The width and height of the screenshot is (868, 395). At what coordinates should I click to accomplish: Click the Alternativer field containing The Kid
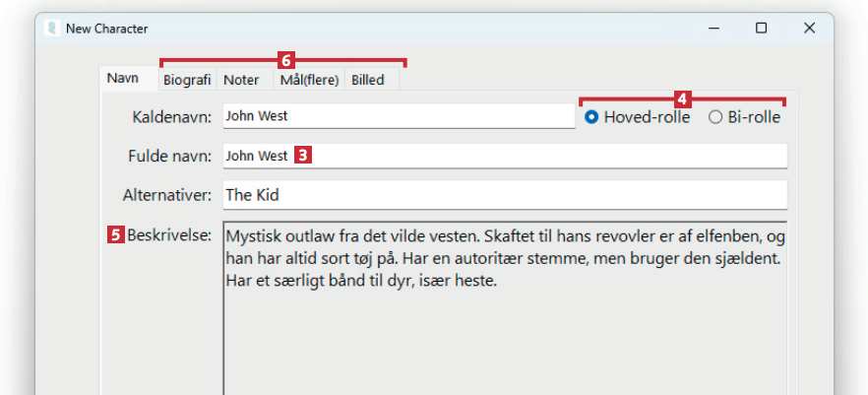(x=504, y=195)
